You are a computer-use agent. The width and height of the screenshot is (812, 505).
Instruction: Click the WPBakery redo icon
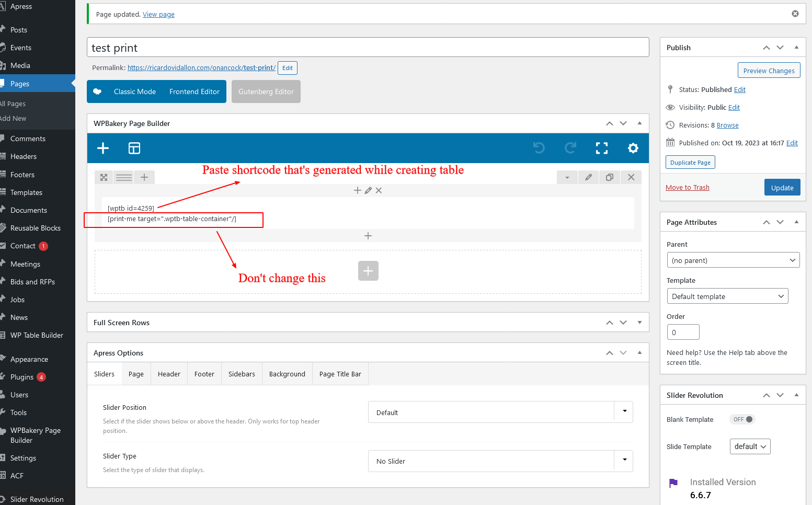[x=570, y=148]
